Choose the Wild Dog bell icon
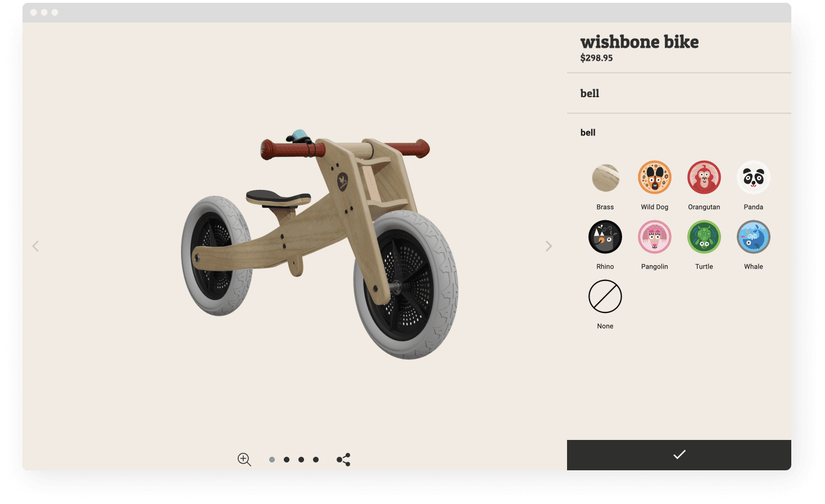This screenshot has height=504, width=825. [x=655, y=178]
